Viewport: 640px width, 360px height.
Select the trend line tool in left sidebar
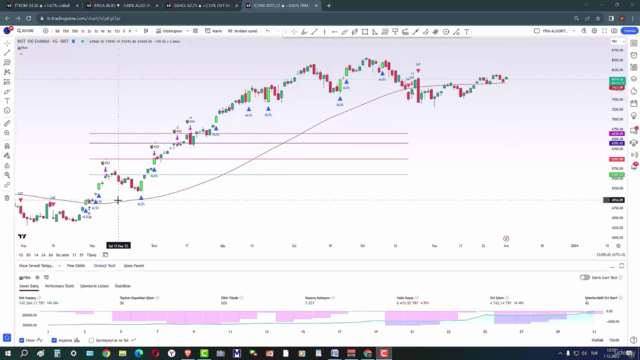pos(7,53)
